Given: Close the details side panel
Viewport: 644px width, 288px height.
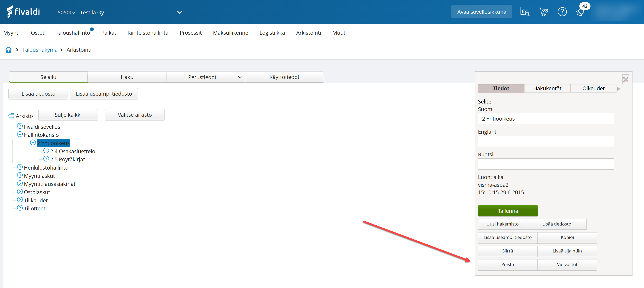Looking at the screenshot, I should pos(626,80).
